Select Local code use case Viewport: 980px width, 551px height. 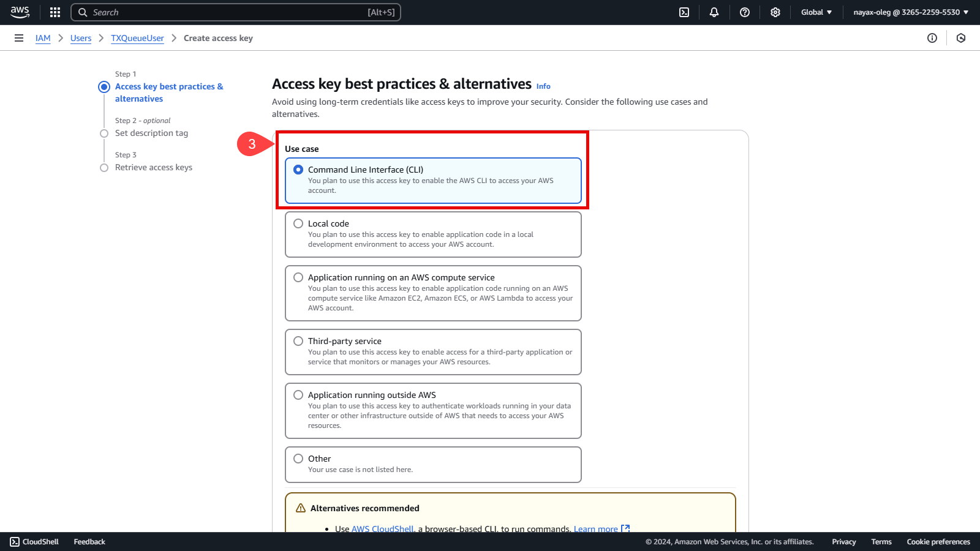[433, 234]
